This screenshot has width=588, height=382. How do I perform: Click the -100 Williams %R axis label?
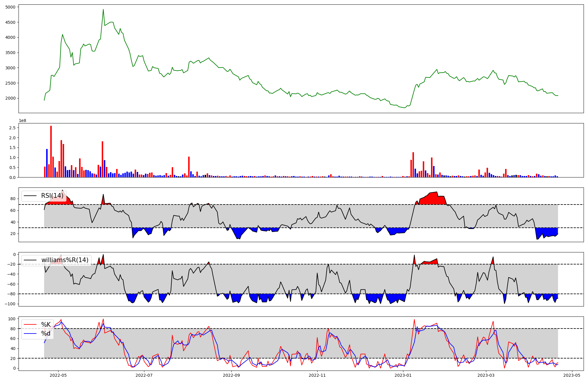pos(10,304)
